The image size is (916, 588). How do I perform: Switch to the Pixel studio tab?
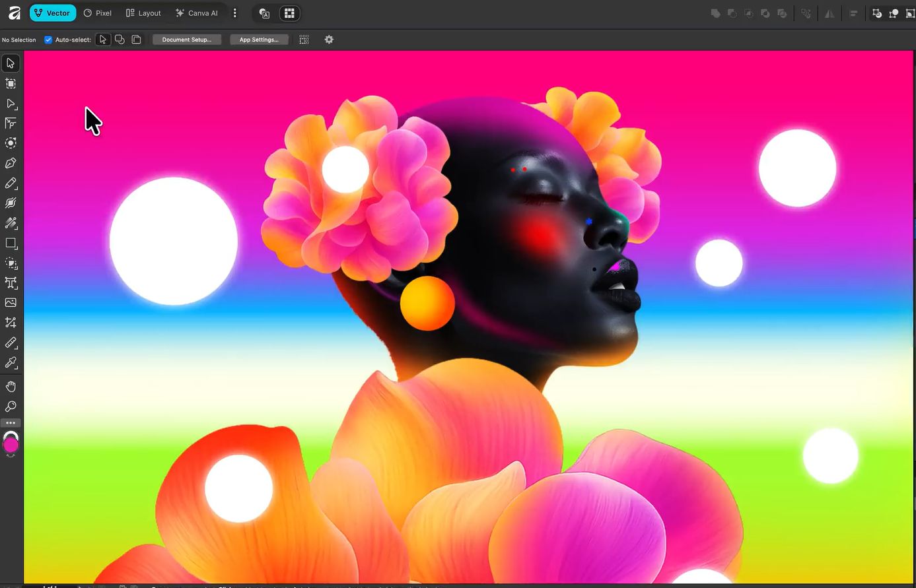97,13
